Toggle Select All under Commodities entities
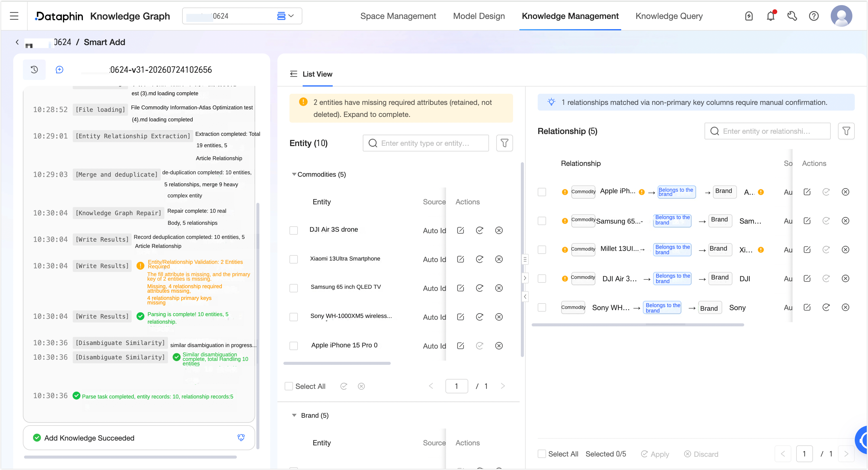Viewport: 868px width, 470px height. click(289, 386)
